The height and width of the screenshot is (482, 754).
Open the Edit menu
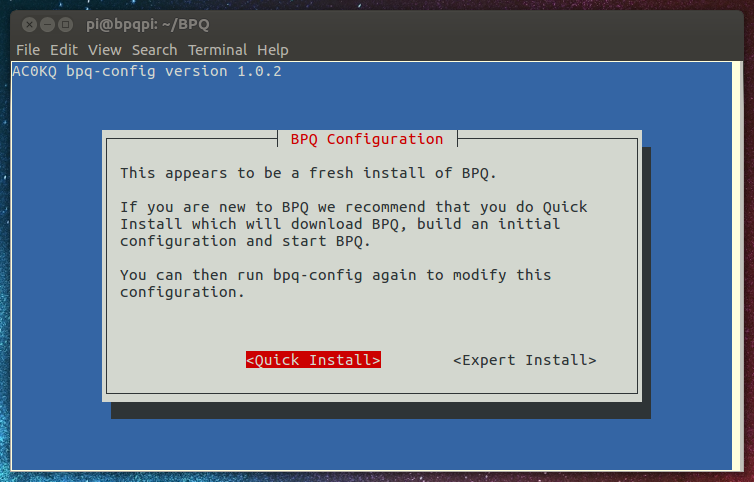63,50
